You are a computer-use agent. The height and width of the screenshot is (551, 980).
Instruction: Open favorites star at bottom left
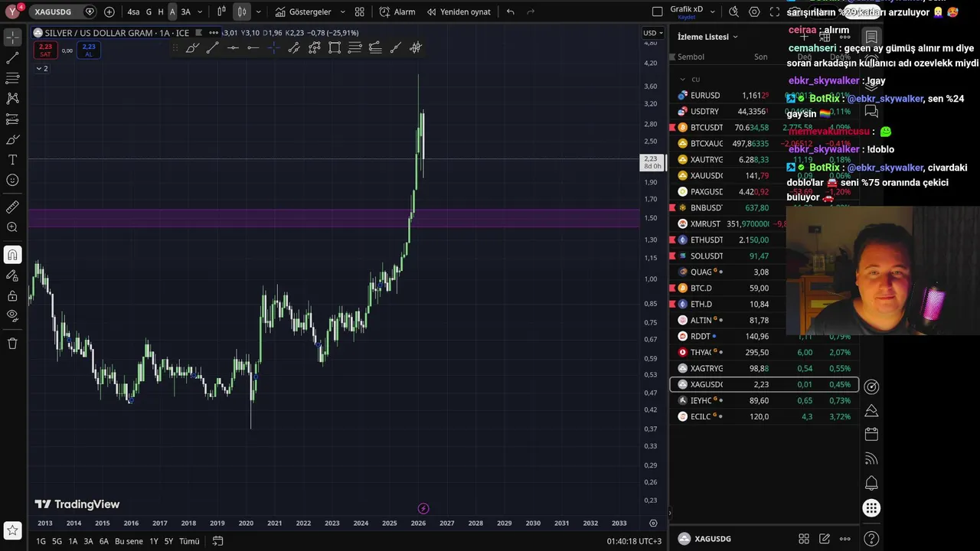(12, 530)
